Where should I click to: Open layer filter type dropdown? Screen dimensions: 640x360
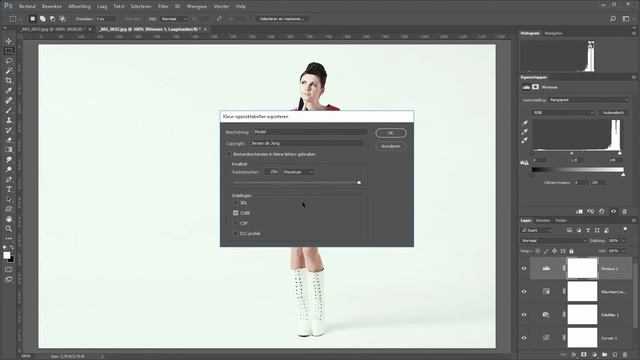tap(537, 230)
